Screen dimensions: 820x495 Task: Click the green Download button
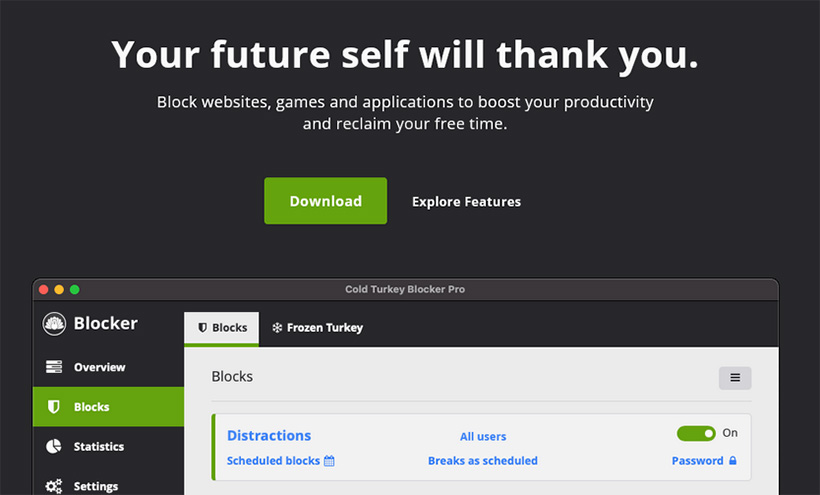pyautogui.click(x=325, y=201)
